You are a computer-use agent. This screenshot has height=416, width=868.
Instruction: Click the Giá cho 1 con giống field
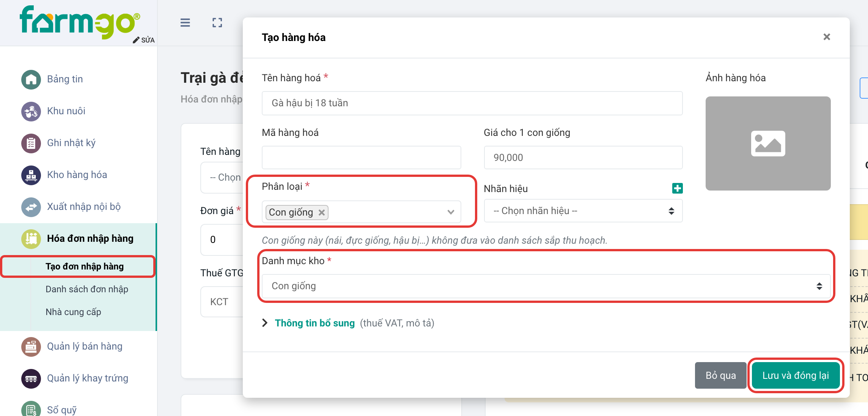coord(583,158)
